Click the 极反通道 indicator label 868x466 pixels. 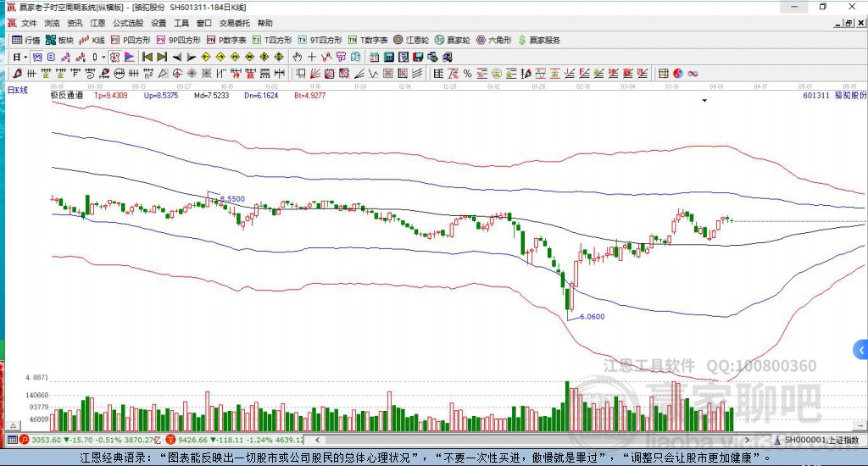[67, 95]
